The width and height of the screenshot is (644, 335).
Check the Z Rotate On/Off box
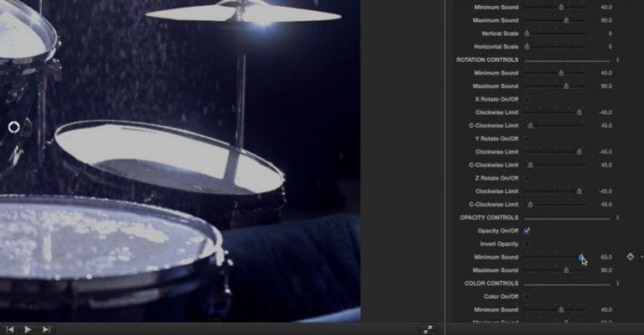pos(527,178)
